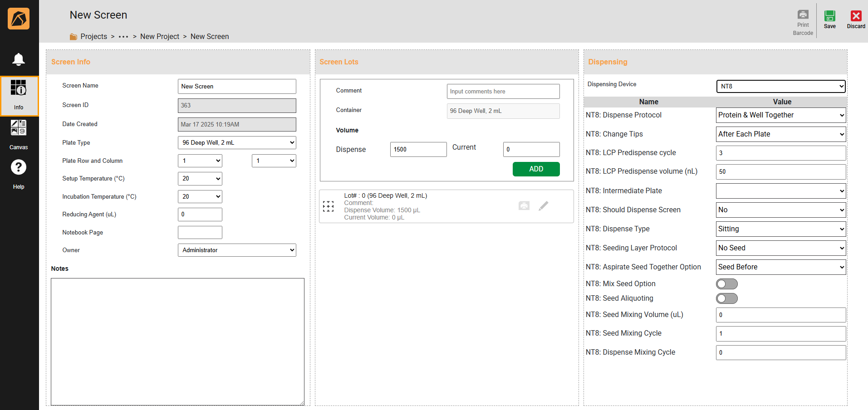Screen dimensions: 868x410
Task: Toggle NT8 Seed Aliquoting switch
Action: (x=727, y=298)
